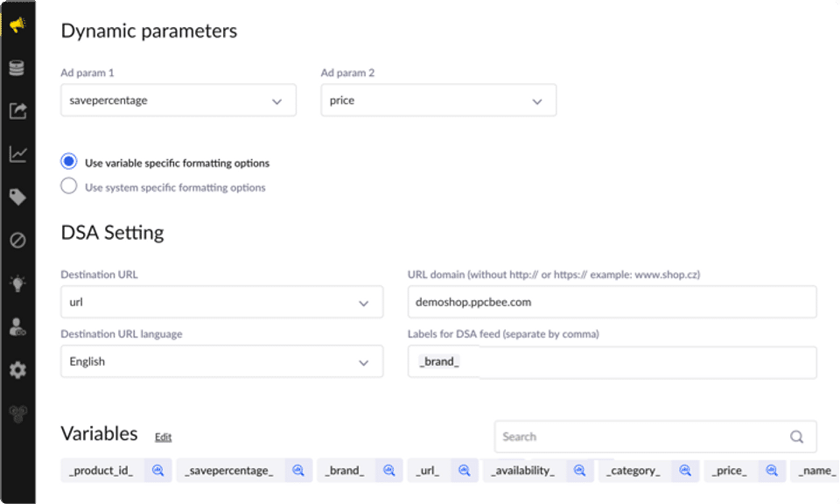Viewport: 840px width, 504px height.
Task: Select Use variable specific formatting options
Action: click(68, 161)
